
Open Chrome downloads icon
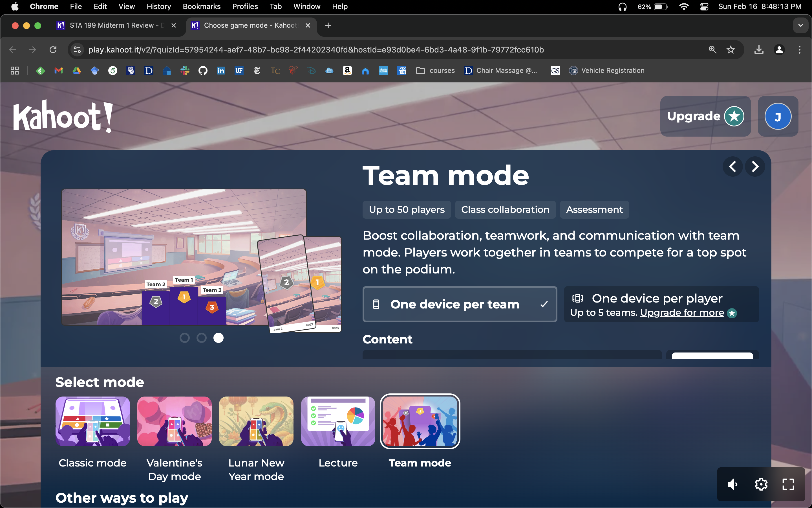(759, 50)
